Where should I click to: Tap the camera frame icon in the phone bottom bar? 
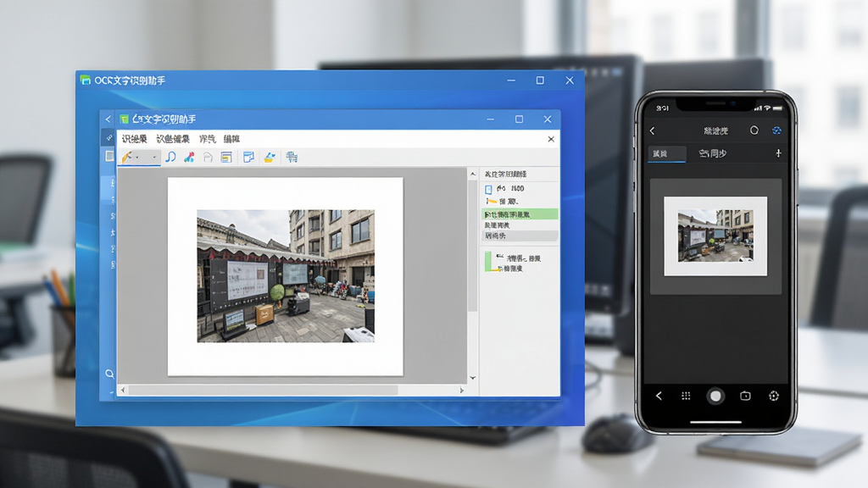click(746, 396)
